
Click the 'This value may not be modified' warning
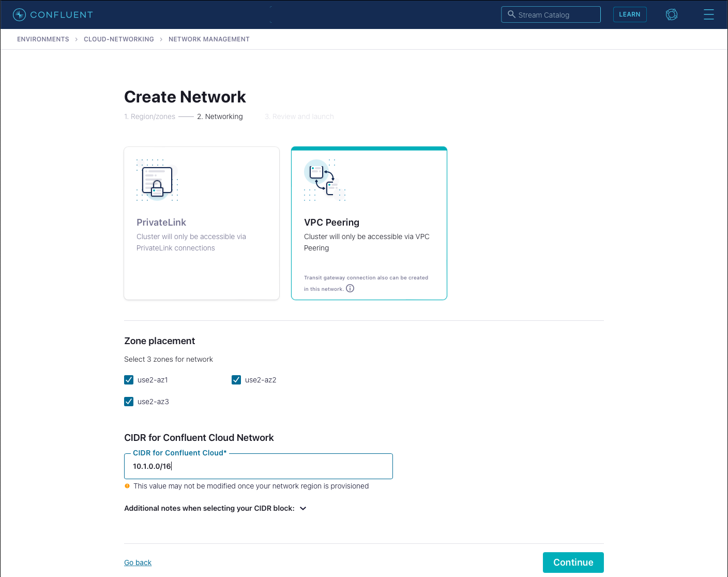point(251,486)
